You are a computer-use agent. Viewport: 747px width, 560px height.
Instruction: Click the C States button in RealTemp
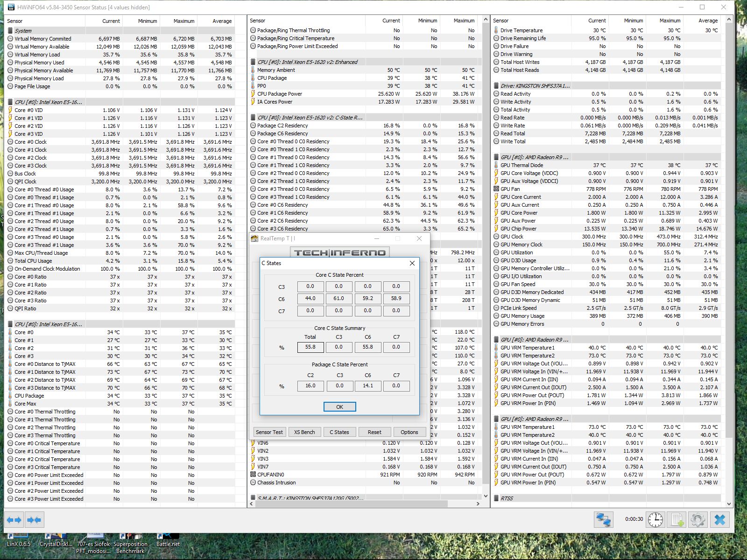tap(339, 432)
